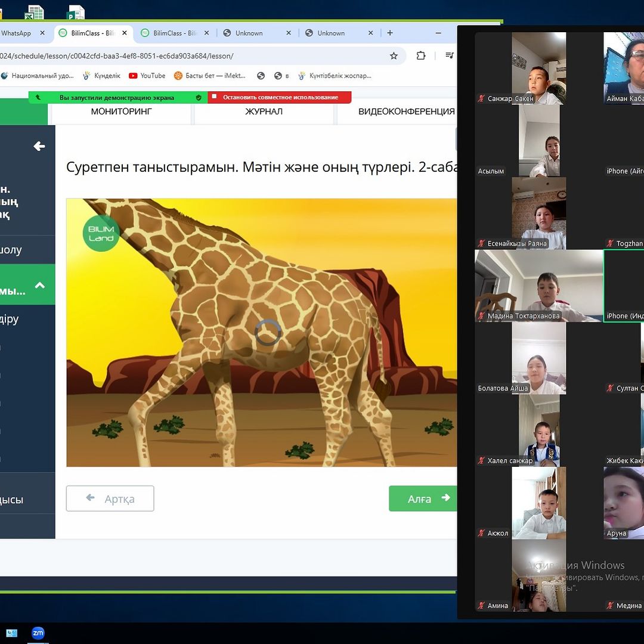Switch to the second BilimClass tab
The width and height of the screenshot is (644, 644).
point(175,33)
